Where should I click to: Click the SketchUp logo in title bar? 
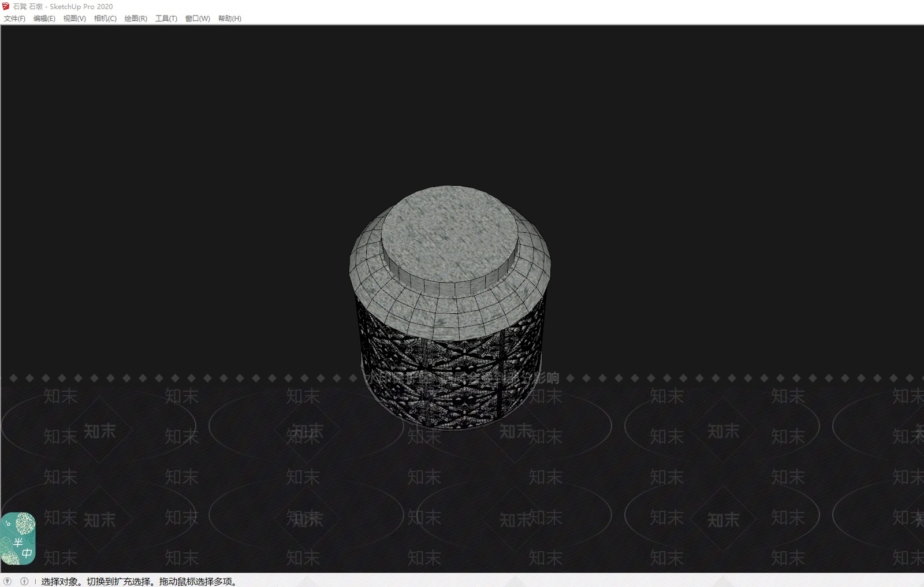pos(6,6)
